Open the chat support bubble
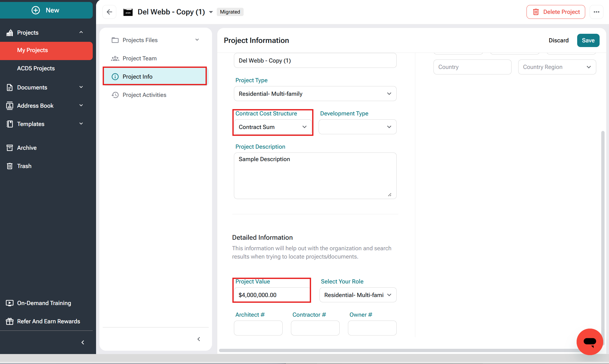This screenshot has width=609, height=364. pos(590,342)
